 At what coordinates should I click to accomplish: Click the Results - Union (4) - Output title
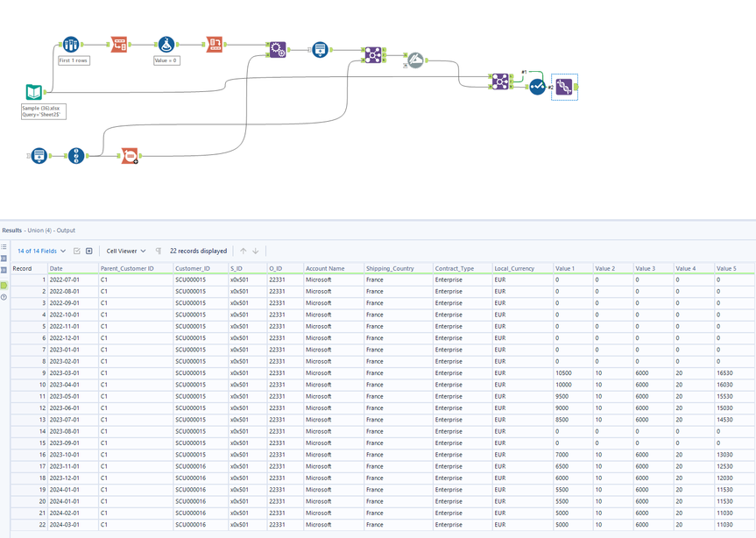click(x=39, y=230)
